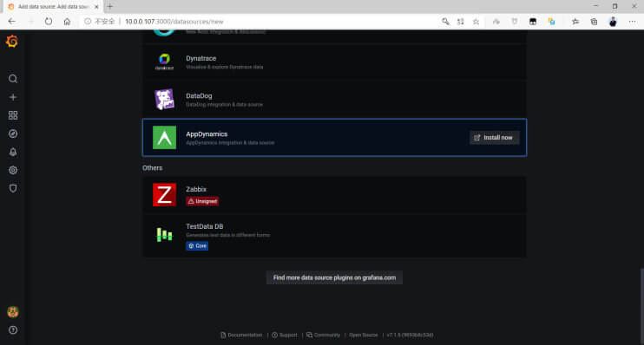Open browser profile avatar

(x=613, y=22)
